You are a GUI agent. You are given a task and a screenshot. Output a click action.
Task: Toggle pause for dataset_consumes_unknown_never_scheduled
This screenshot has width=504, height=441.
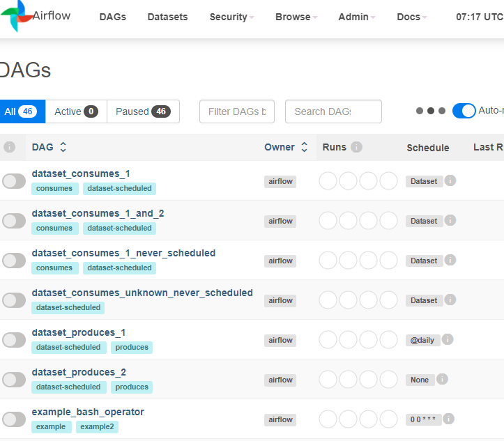[x=14, y=300]
